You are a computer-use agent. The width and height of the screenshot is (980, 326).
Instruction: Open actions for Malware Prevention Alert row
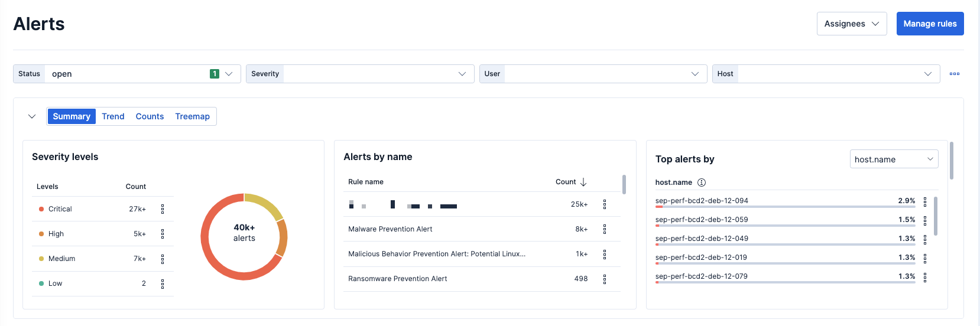[x=605, y=229]
